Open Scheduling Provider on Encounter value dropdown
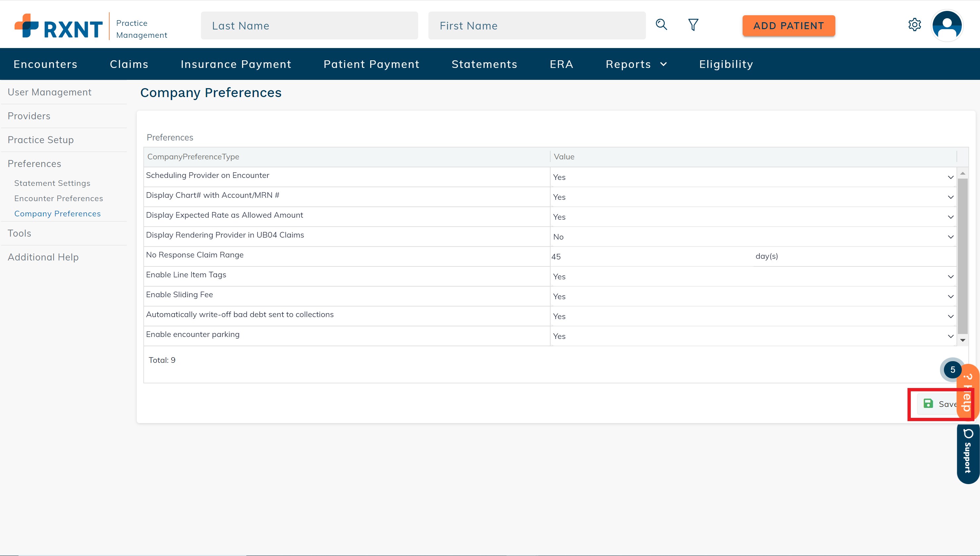The height and width of the screenshot is (556, 980). click(753, 177)
